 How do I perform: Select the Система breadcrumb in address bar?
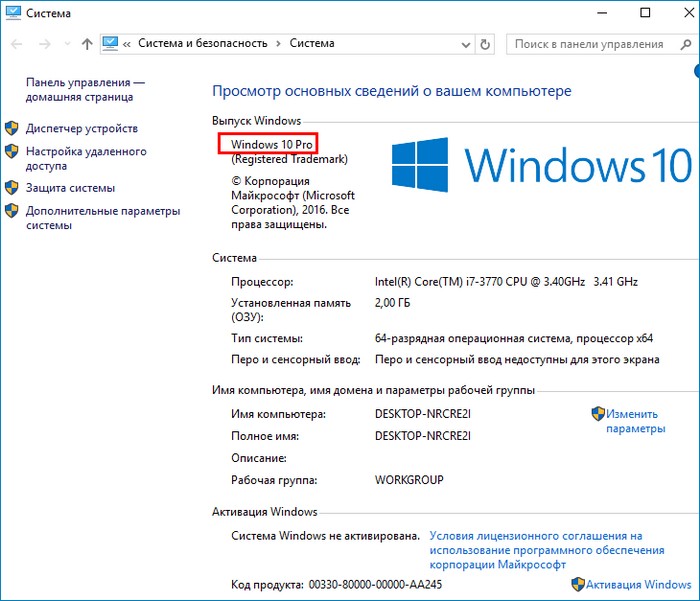coord(312,44)
